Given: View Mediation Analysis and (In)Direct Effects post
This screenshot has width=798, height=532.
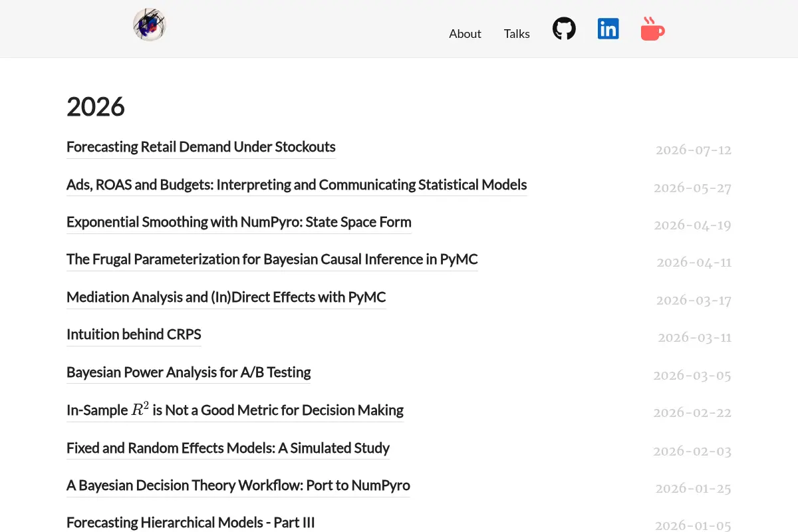Looking at the screenshot, I should [x=226, y=297].
